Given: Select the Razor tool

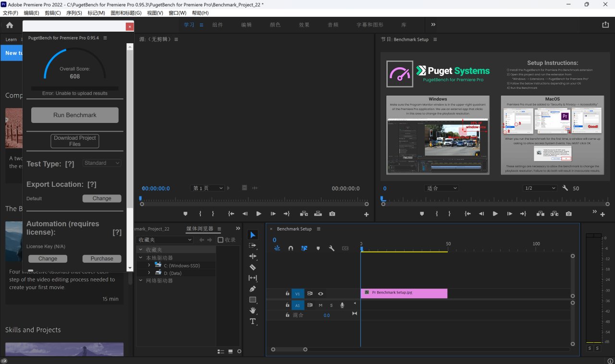Looking at the screenshot, I should point(253,267).
